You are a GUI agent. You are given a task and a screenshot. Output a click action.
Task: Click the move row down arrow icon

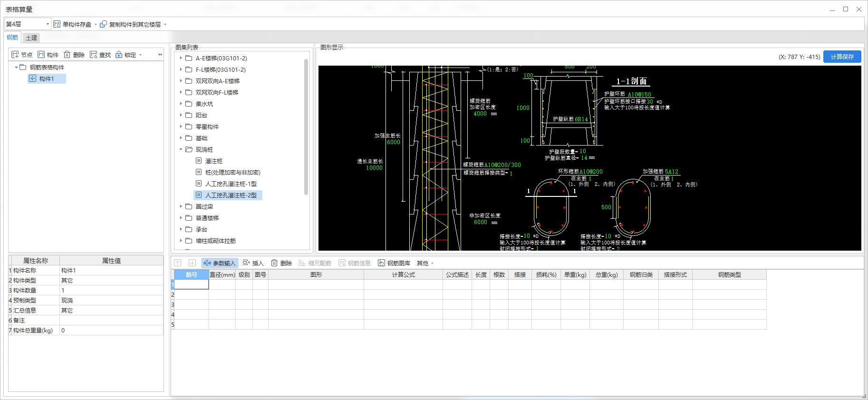(x=192, y=263)
